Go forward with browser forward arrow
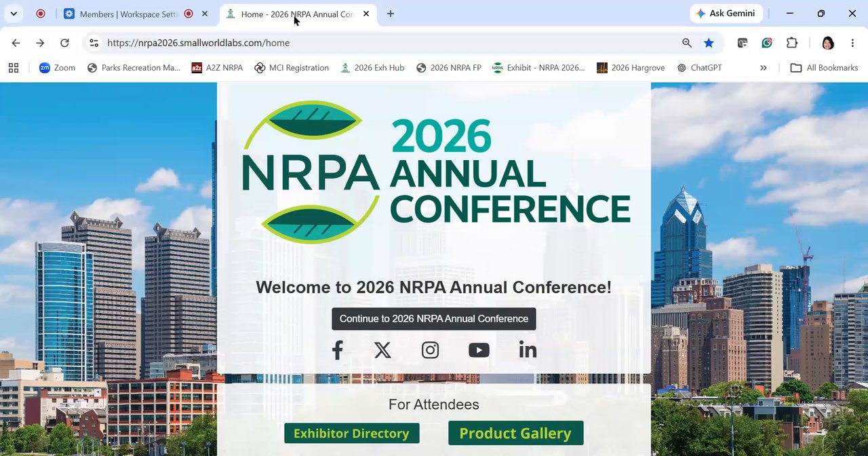868x456 pixels. 40,43
